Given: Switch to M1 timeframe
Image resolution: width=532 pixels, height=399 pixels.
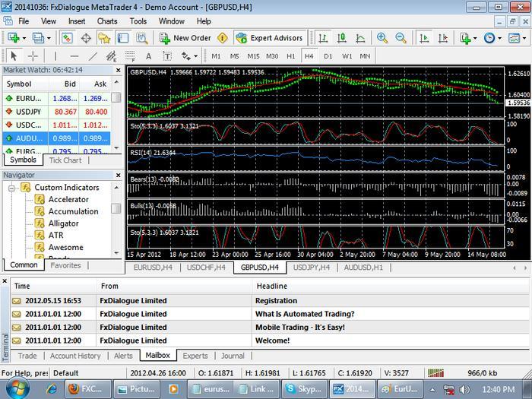Looking at the screenshot, I should 216,56.
